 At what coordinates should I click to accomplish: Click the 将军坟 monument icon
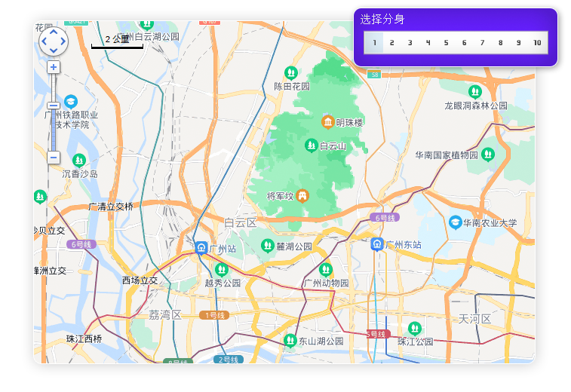pos(302,196)
